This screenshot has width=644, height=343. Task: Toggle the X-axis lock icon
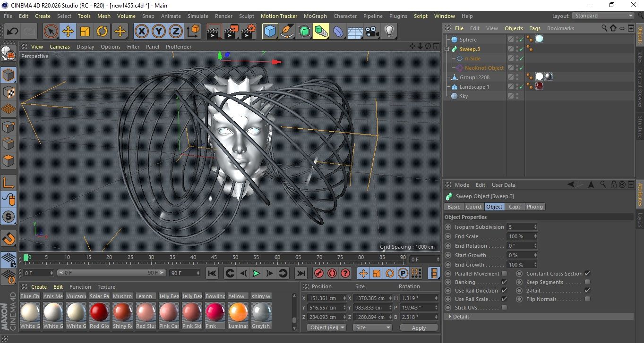(x=141, y=32)
